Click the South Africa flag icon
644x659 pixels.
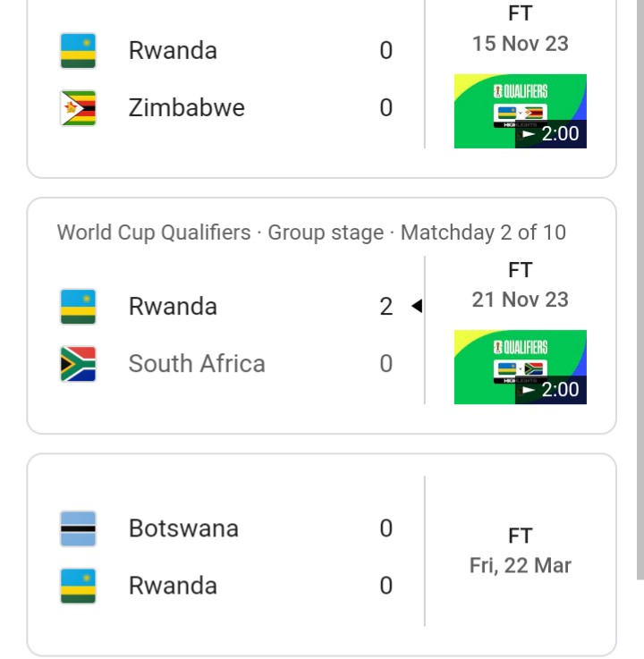(x=79, y=364)
